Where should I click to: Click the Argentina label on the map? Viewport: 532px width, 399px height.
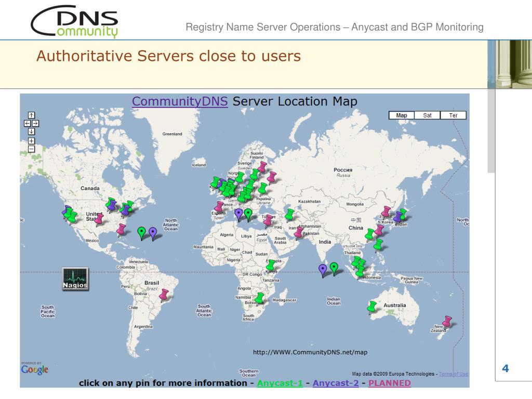click(x=143, y=327)
